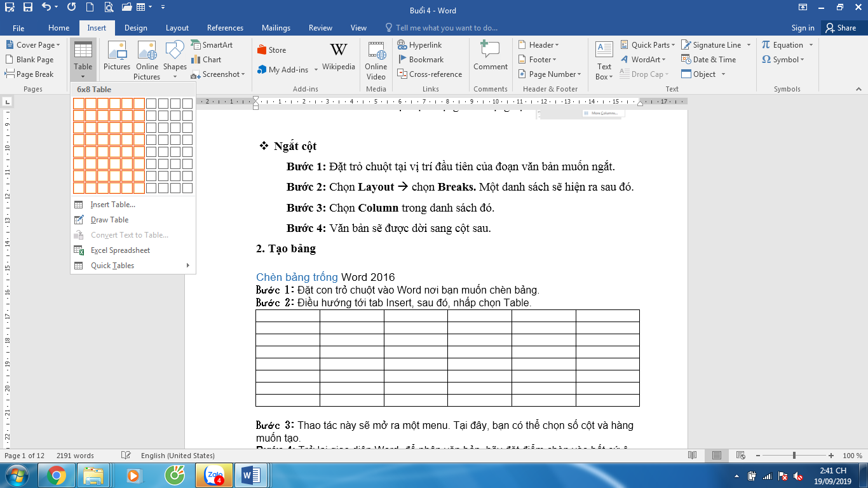Insert a Chart from ribbon
The width and height of the screenshot is (868, 488).
point(207,60)
